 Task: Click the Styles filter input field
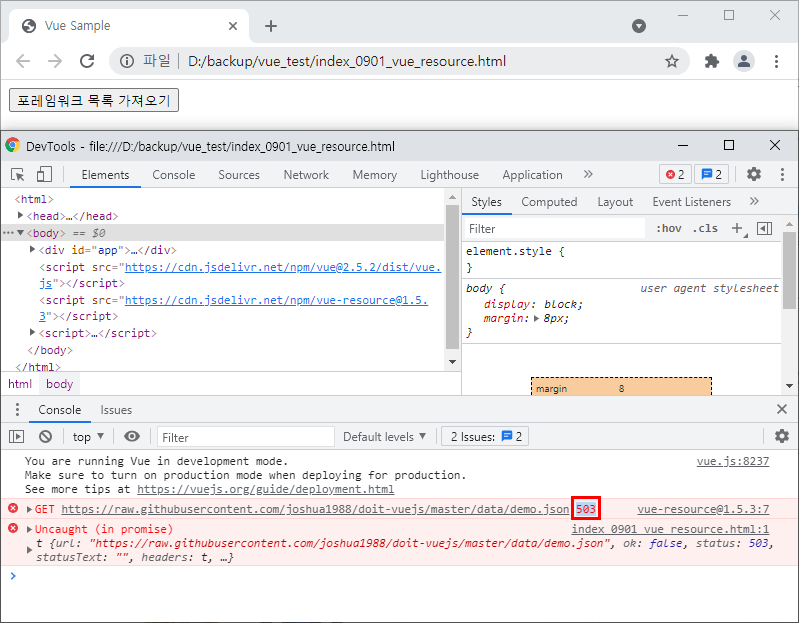pyautogui.click(x=554, y=229)
